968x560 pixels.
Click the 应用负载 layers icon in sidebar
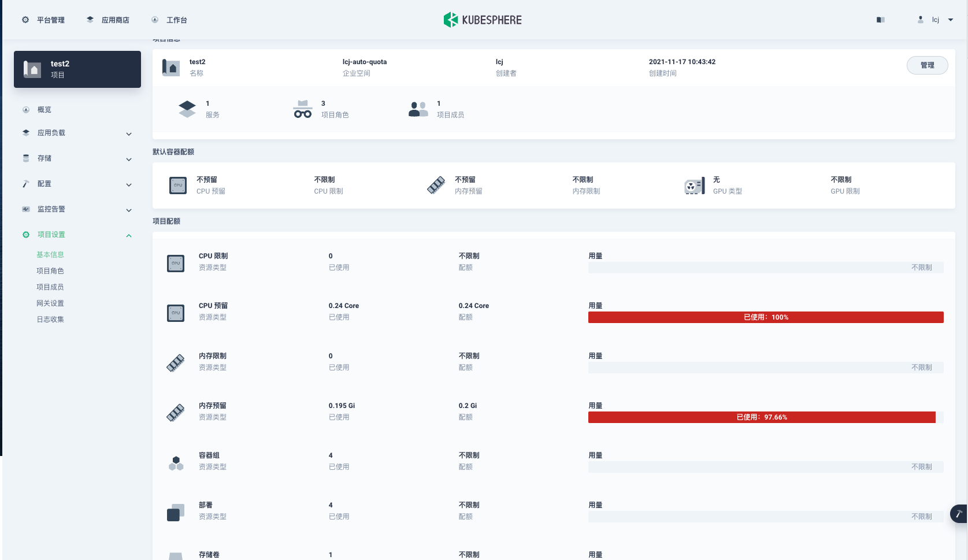click(26, 133)
